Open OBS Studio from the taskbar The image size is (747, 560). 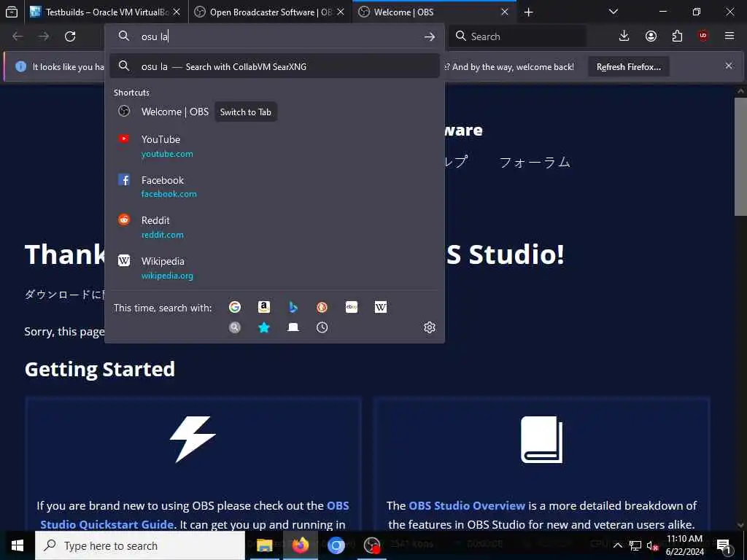tap(372, 545)
